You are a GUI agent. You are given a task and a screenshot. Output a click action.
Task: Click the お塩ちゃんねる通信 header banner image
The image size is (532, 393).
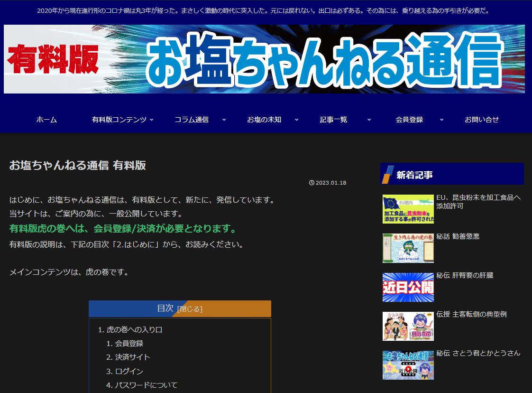tap(264, 59)
